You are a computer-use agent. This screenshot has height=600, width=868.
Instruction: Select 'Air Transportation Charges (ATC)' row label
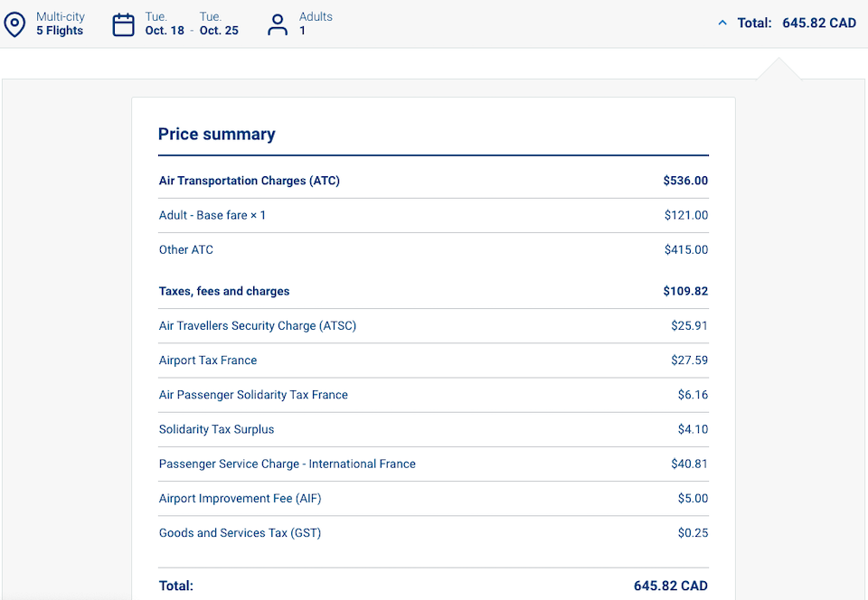tap(250, 181)
